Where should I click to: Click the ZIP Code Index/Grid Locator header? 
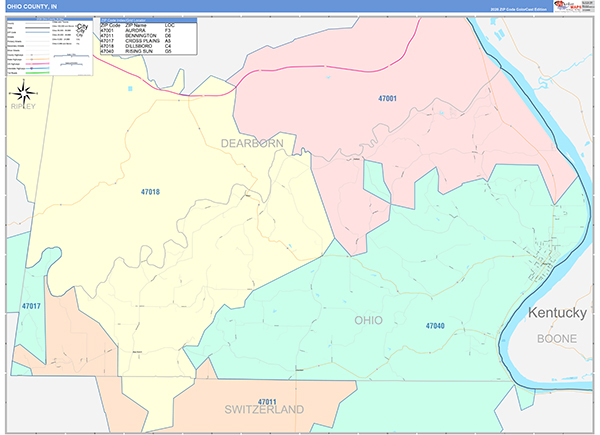coord(148,20)
